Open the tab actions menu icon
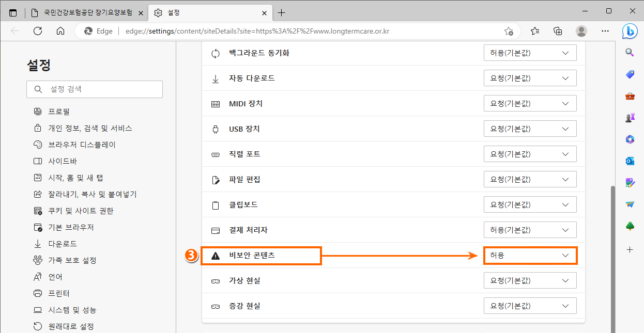 coord(13,12)
